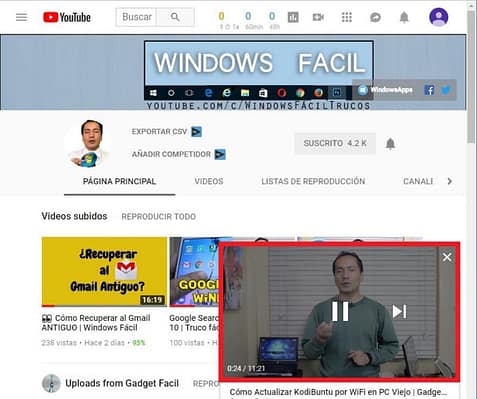Click the upload video camera icon
477x399 pixels.
(x=318, y=17)
